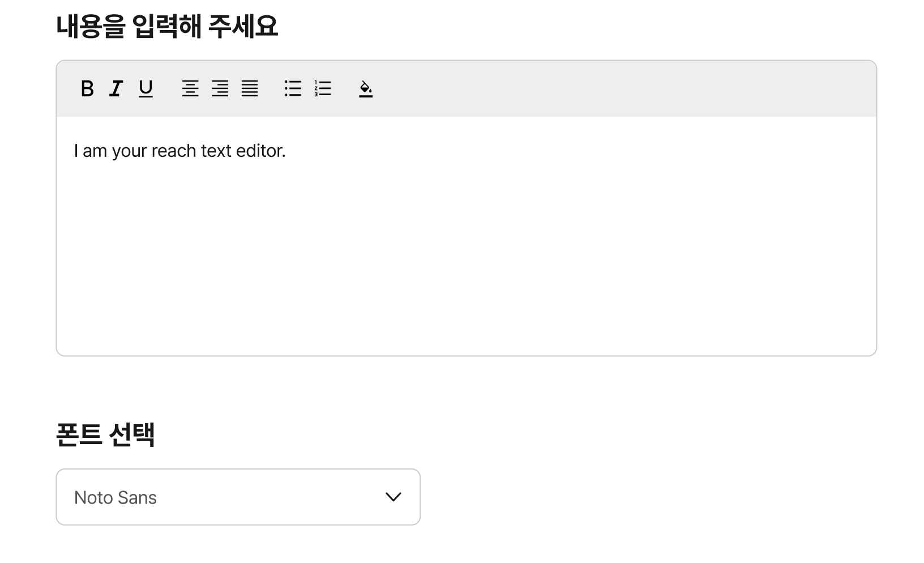Click the '내용을 입력해 주세요' heading

(167, 26)
